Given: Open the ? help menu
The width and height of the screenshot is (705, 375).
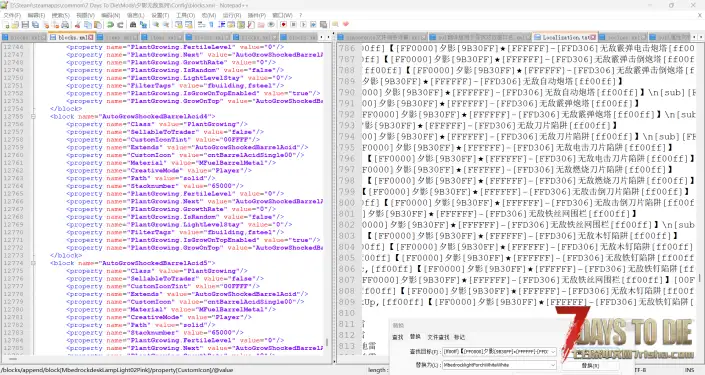Looking at the screenshot, I should 301,15.
